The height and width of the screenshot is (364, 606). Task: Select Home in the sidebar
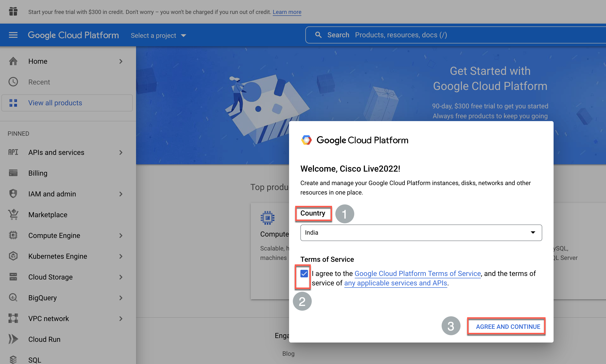click(38, 61)
